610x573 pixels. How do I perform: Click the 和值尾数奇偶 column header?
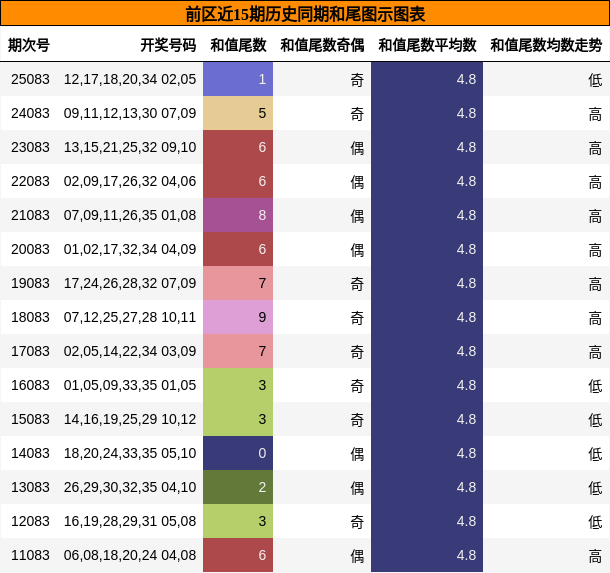[322, 45]
